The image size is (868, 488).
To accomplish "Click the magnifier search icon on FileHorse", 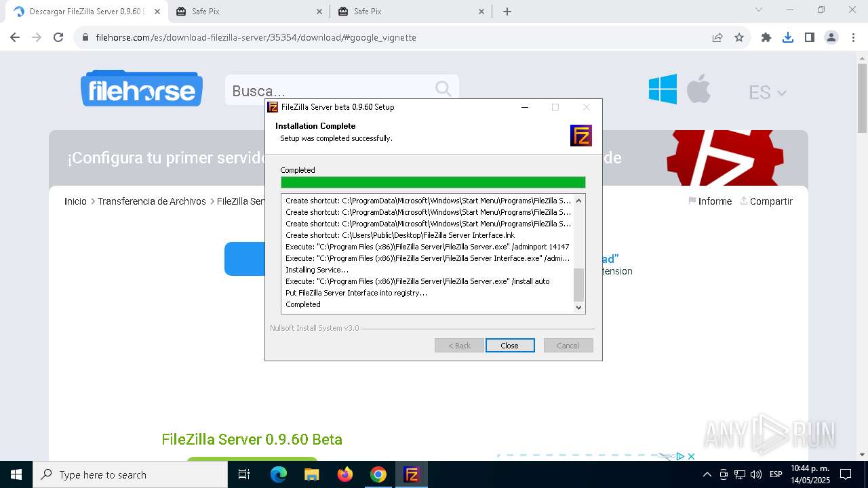I will coord(443,89).
